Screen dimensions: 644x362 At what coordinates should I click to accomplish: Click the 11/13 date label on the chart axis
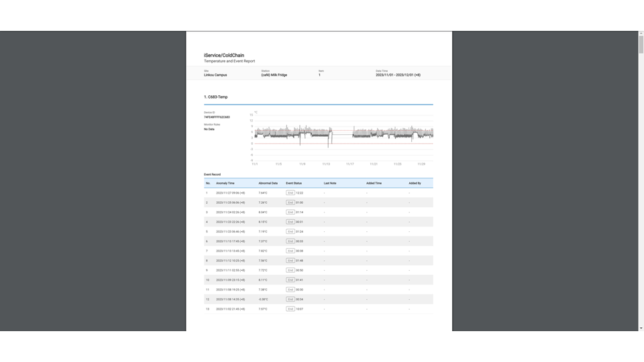326,164
